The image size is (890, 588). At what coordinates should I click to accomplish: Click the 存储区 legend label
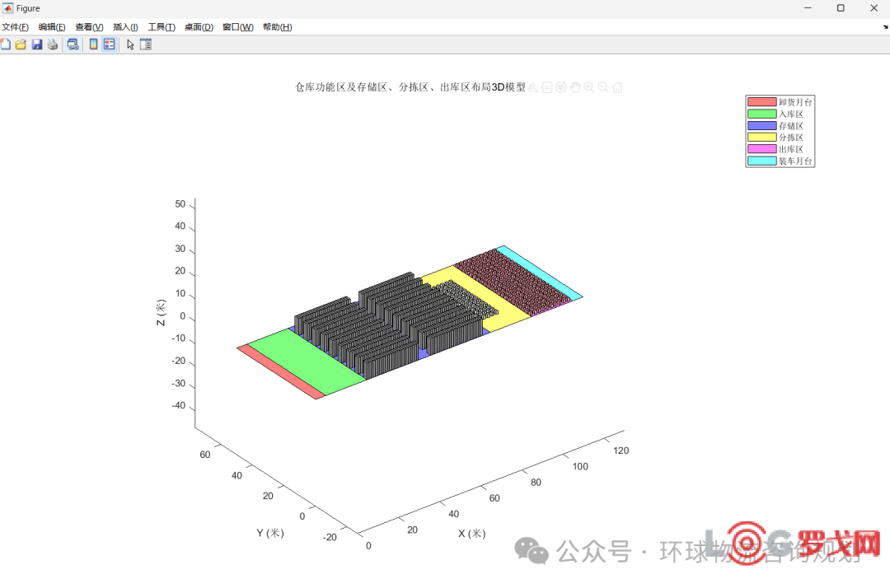pos(790,126)
